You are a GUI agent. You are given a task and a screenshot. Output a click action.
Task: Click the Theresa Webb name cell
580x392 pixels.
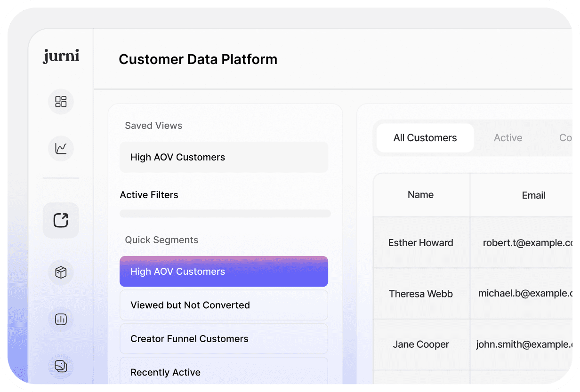421,294
